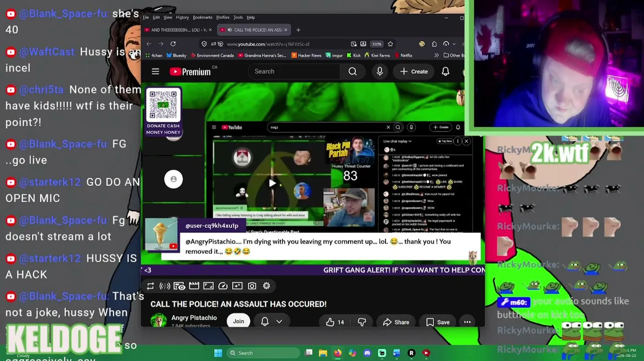
Task: Go forward with Firefox forward arrow
Action: pos(160,44)
